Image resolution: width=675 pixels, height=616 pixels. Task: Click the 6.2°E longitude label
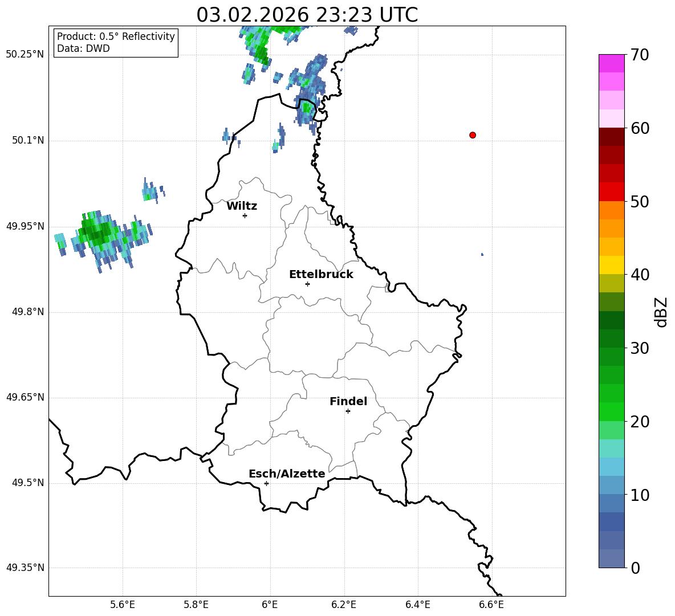pos(344,605)
